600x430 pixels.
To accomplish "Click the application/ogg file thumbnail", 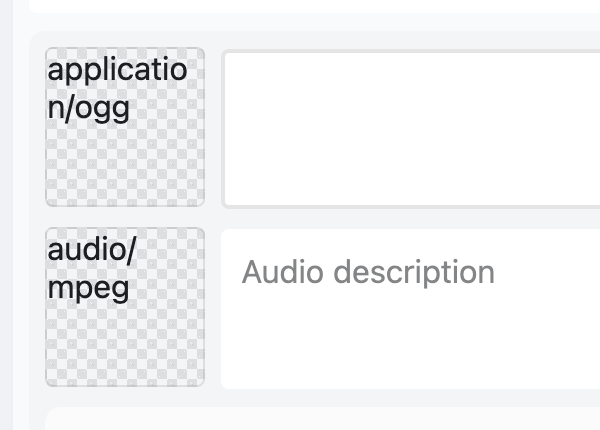I will click(x=125, y=127).
